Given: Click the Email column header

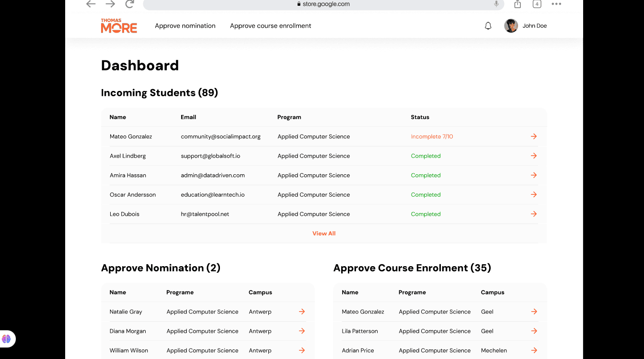Looking at the screenshot, I should 188,117.
